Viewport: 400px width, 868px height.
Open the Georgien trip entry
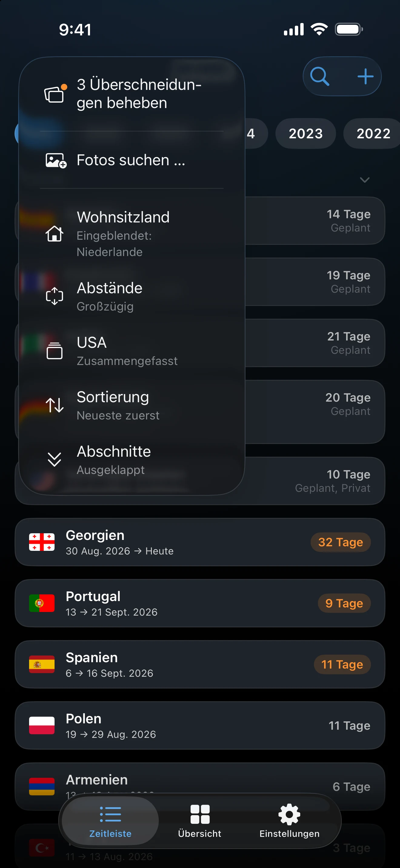(200, 542)
